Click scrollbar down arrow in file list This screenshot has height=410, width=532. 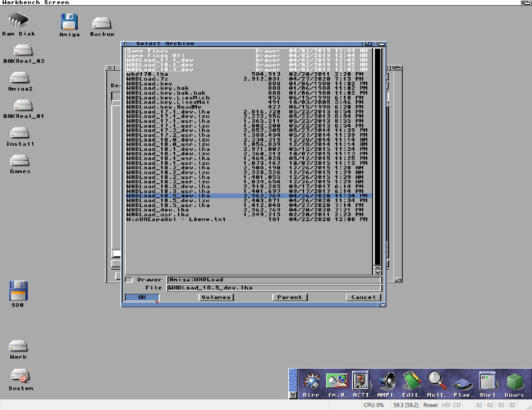[x=378, y=272]
